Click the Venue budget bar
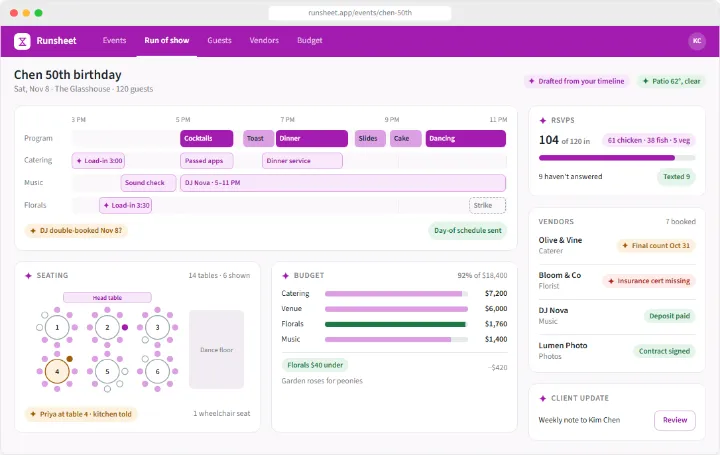Viewport: 720px width, 455px height. point(396,309)
